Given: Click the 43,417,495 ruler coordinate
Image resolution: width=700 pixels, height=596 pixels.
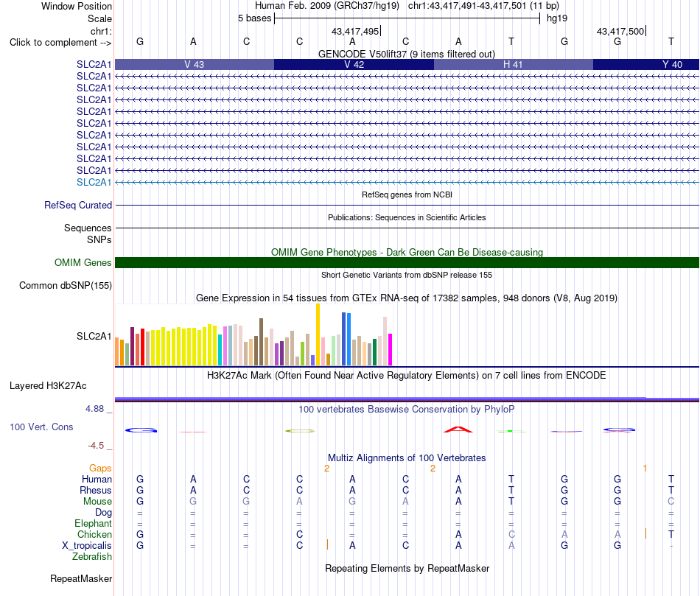Looking at the screenshot, I should 355,31.
